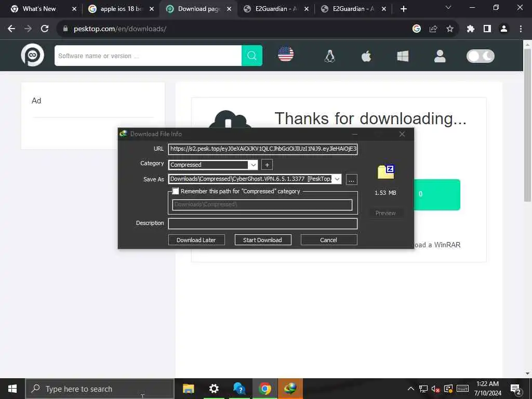Open the touch keyboard tray icon

[462, 389]
